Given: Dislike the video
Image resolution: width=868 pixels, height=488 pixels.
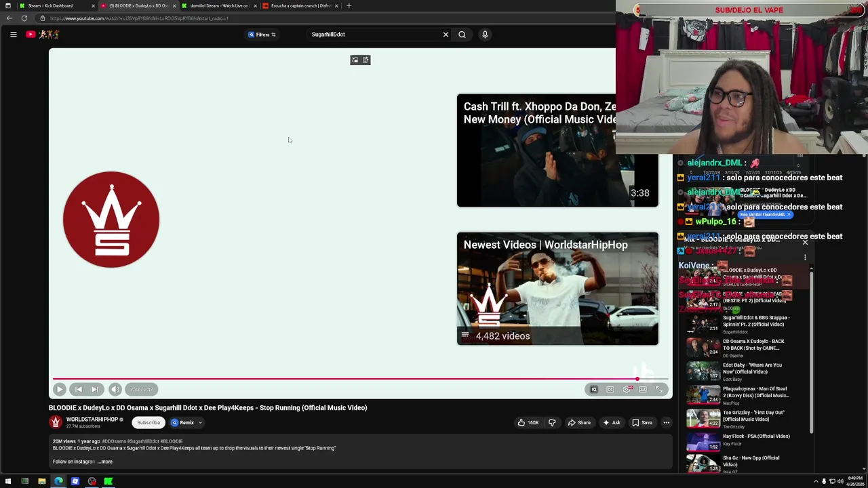Looking at the screenshot, I should 552,422.
